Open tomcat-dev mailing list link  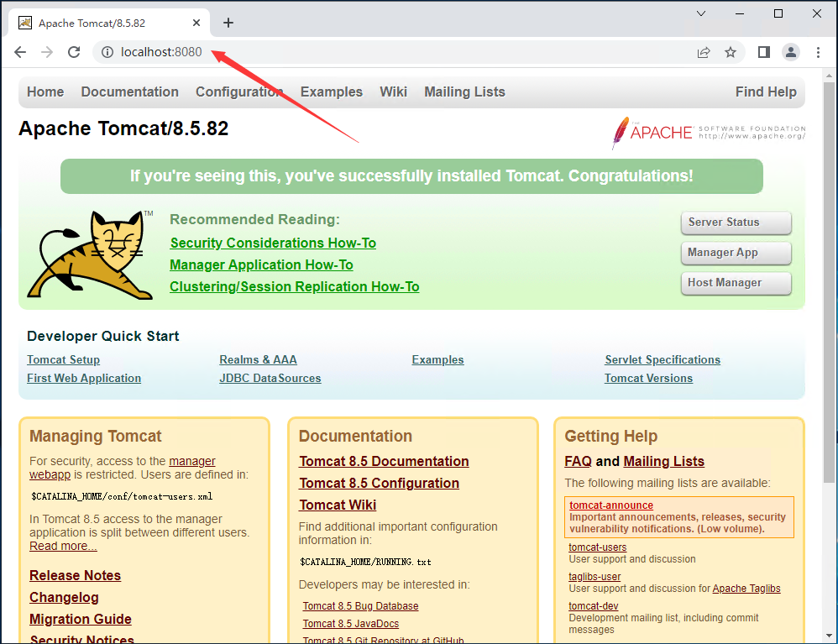pos(594,606)
